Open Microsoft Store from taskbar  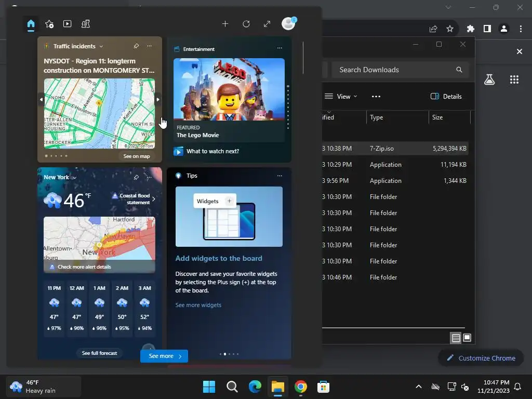point(323,387)
